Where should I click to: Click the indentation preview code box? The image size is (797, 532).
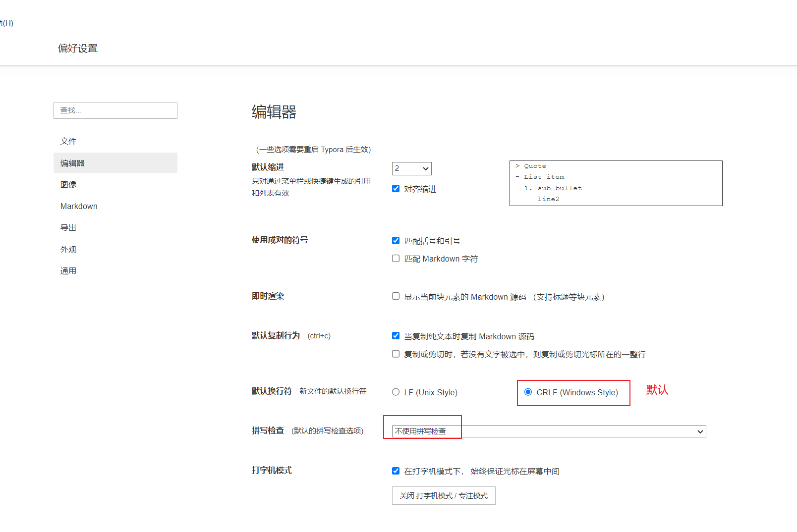(x=616, y=183)
